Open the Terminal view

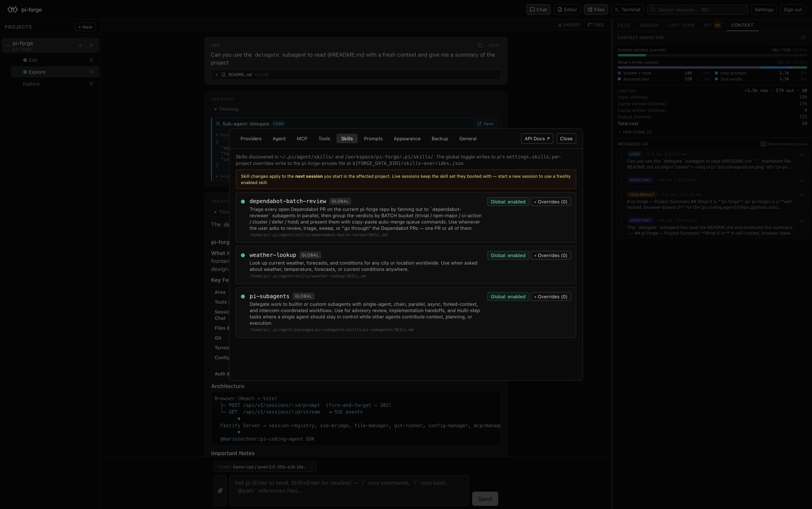[x=627, y=9]
